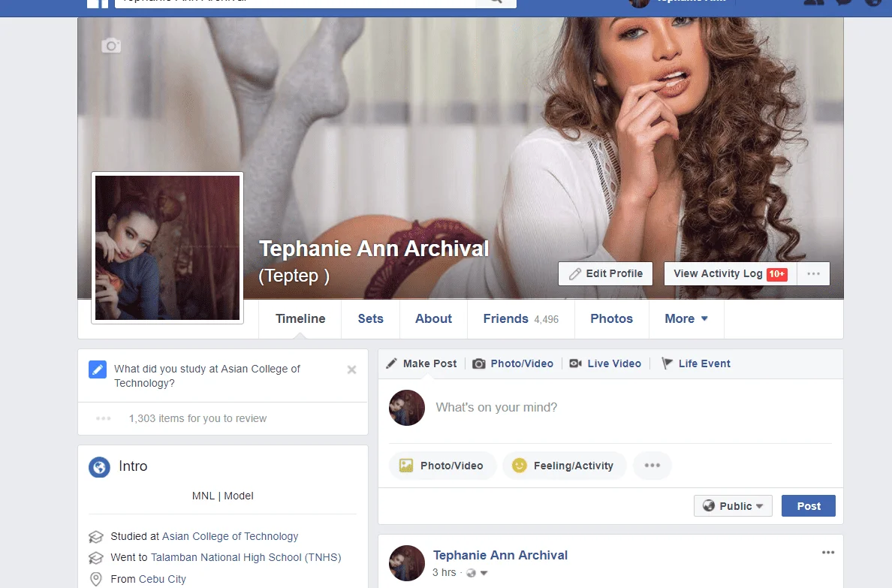Click the MNL | Model intro text
The height and width of the screenshot is (588, 892).
coord(222,496)
